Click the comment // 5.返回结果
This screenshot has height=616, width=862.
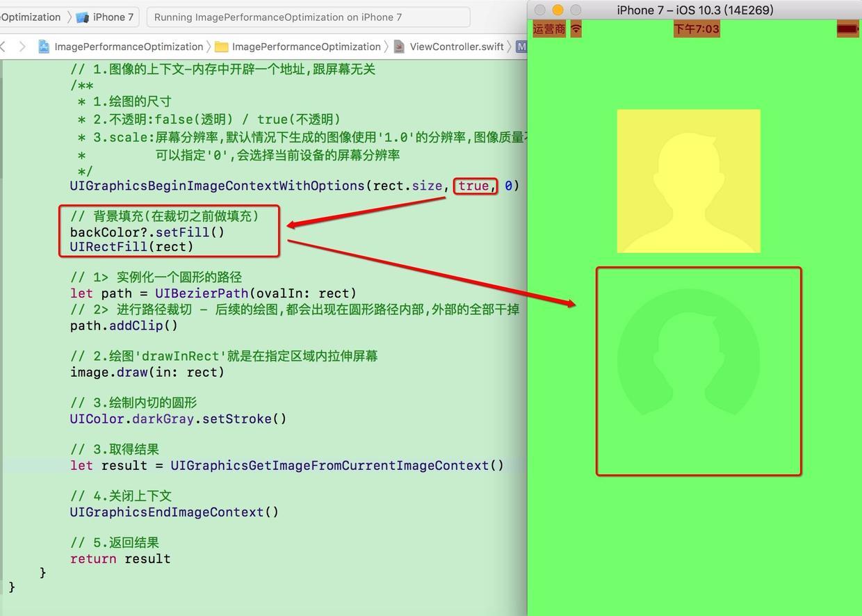[115, 542]
